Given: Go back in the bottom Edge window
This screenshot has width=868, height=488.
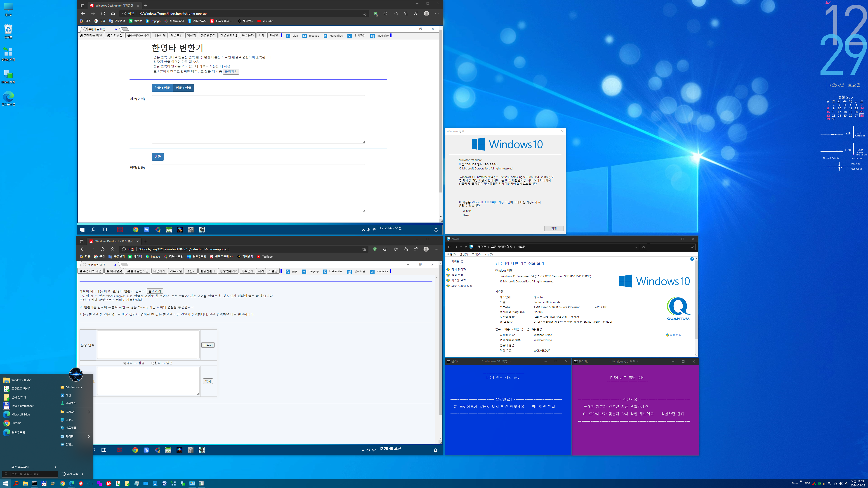Looking at the screenshot, I should pyautogui.click(x=83, y=249).
